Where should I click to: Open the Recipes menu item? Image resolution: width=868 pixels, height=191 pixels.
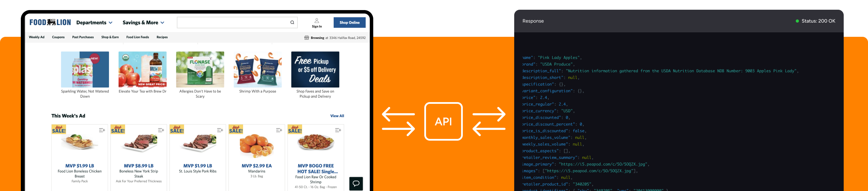pos(162,37)
